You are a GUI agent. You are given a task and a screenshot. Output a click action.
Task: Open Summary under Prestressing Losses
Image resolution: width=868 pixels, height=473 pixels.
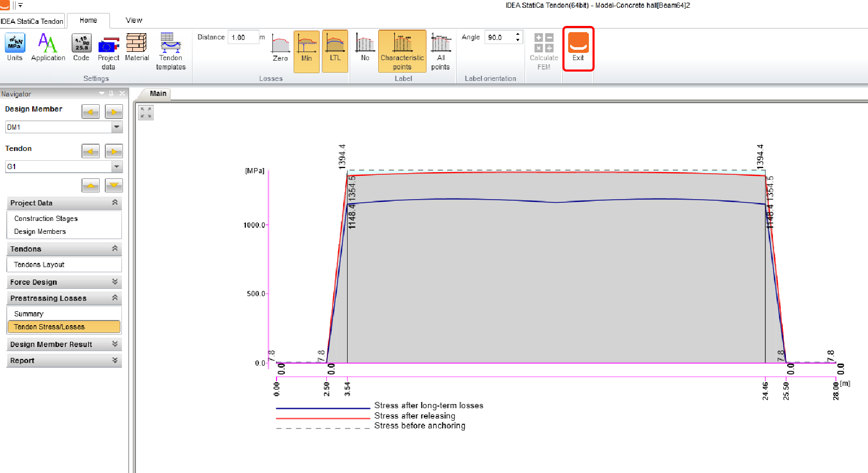[x=29, y=314]
